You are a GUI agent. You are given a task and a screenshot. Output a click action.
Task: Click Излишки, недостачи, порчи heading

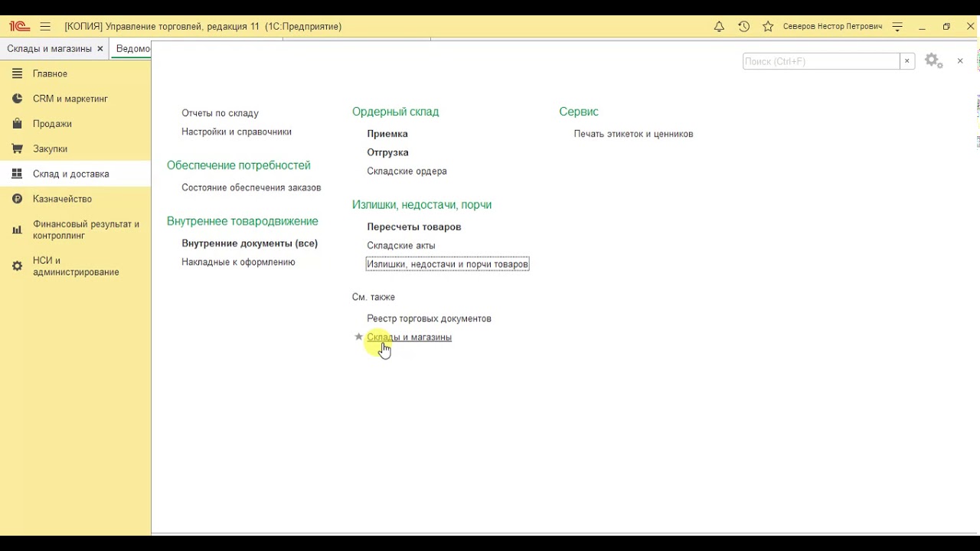tap(422, 205)
